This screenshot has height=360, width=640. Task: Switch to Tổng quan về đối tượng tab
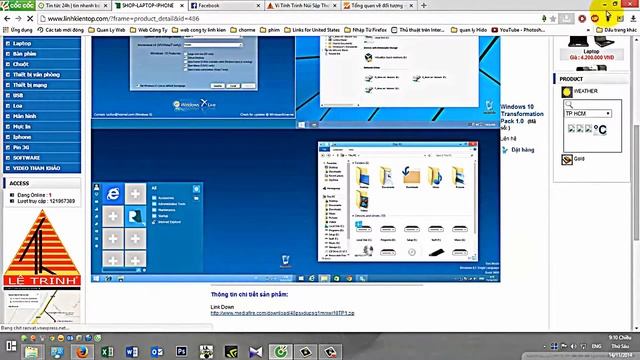378,6
